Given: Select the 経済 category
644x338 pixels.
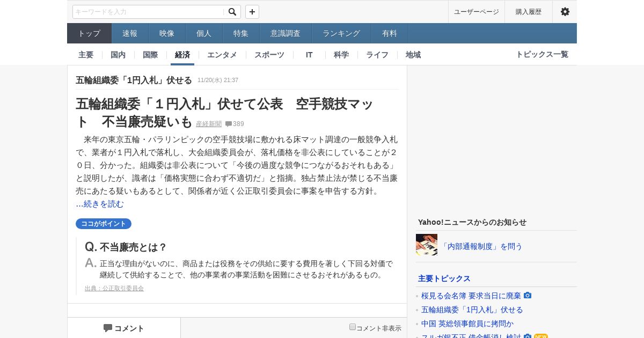Looking at the screenshot, I should click(x=182, y=55).
